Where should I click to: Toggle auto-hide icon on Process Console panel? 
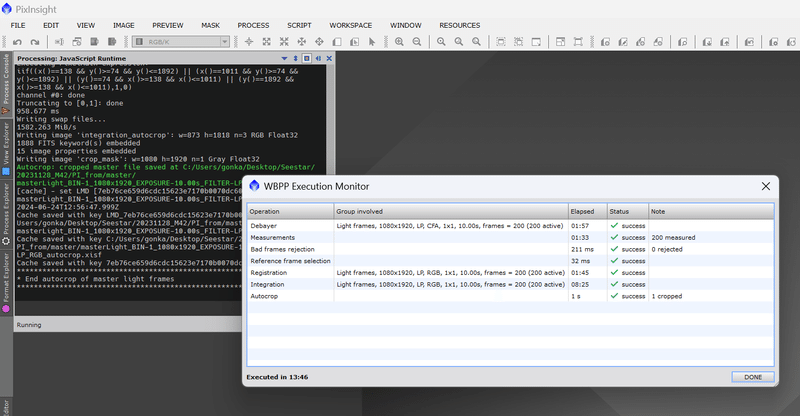(318, 58)
